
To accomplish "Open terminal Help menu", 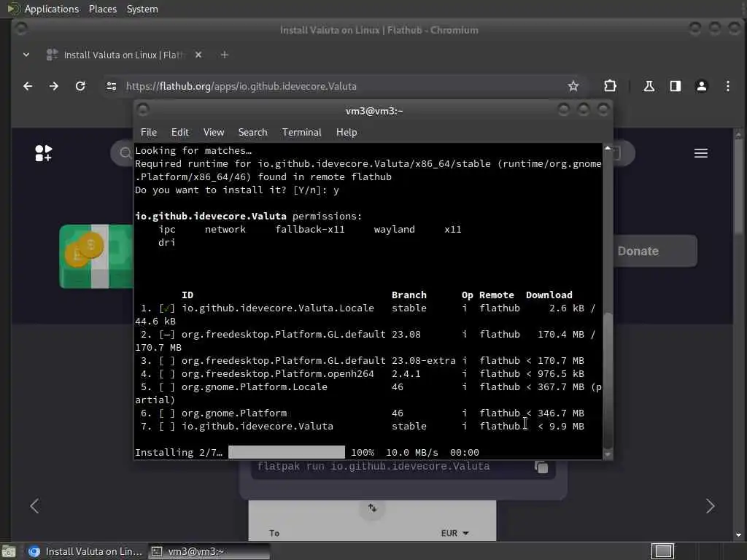I will pos(347,133).
